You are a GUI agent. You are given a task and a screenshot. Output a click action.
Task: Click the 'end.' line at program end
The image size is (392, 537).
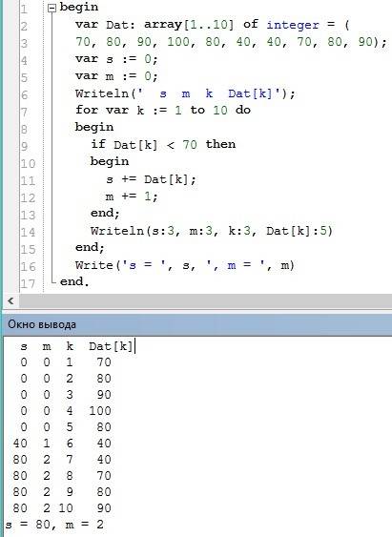pyautogui.click(x=74, y=282)
